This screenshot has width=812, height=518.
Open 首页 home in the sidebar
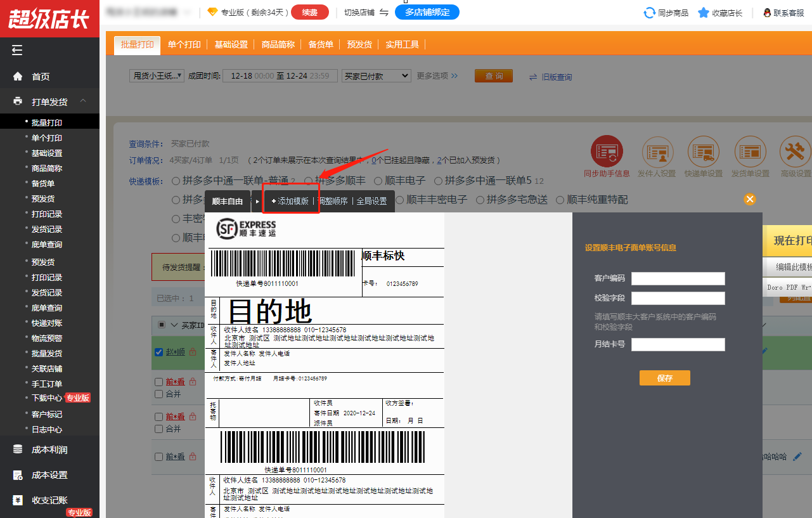[41, 77]
